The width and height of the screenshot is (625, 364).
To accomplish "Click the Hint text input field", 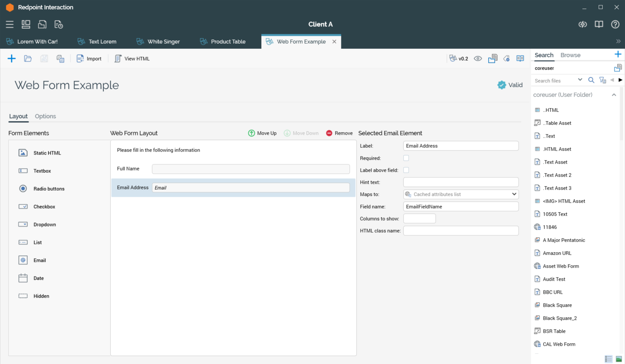I will point(461,182).
